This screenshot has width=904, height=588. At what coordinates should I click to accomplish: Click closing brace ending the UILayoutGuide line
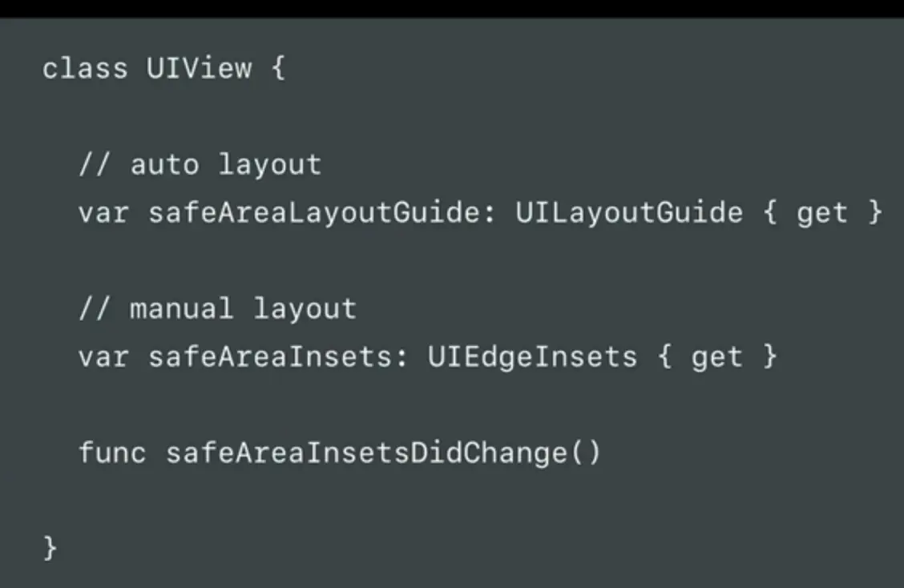(x=875, y=213)
